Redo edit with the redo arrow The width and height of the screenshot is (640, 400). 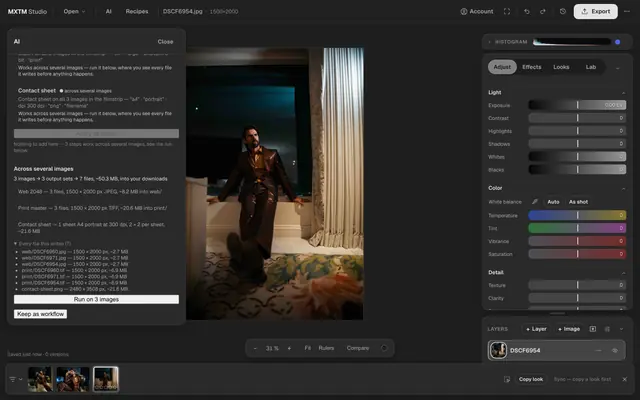click(x=543, y=11)
